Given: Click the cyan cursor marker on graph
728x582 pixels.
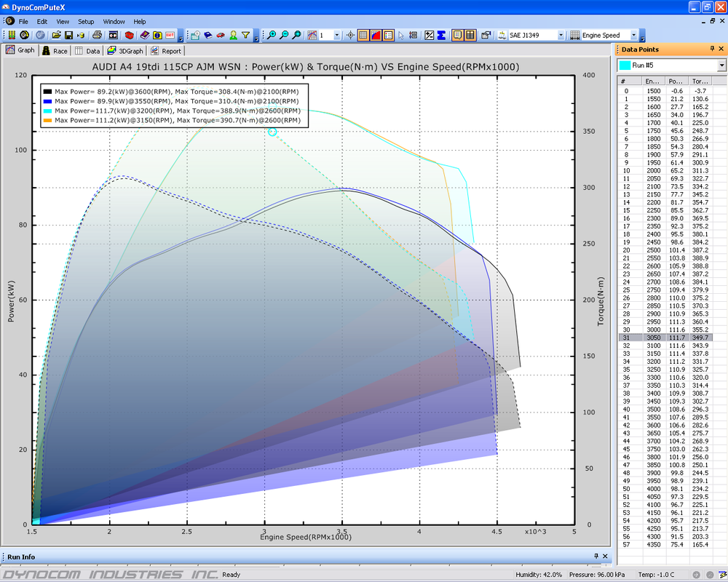Looking at the screenshot, I should point(272,132).
